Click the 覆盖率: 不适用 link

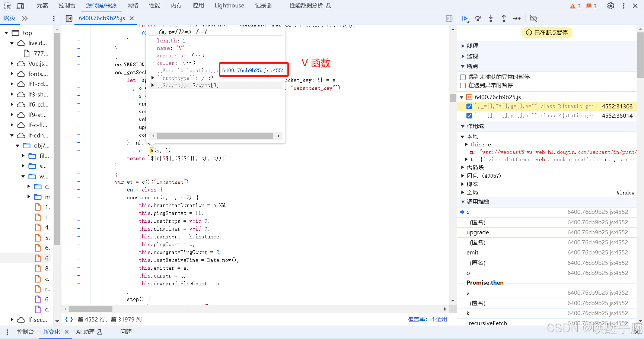tap(428, 319)
